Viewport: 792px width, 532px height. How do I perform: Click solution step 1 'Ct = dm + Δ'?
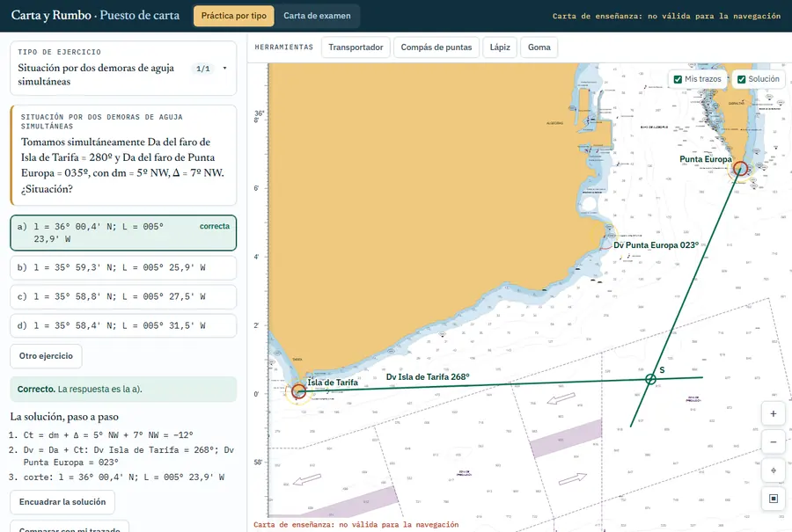click(108, 435)
